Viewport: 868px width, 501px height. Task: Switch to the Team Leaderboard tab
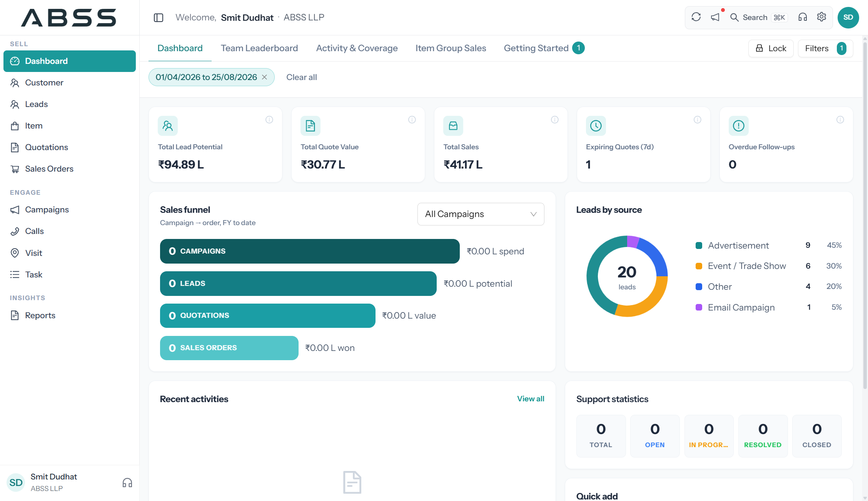point(259,48)
